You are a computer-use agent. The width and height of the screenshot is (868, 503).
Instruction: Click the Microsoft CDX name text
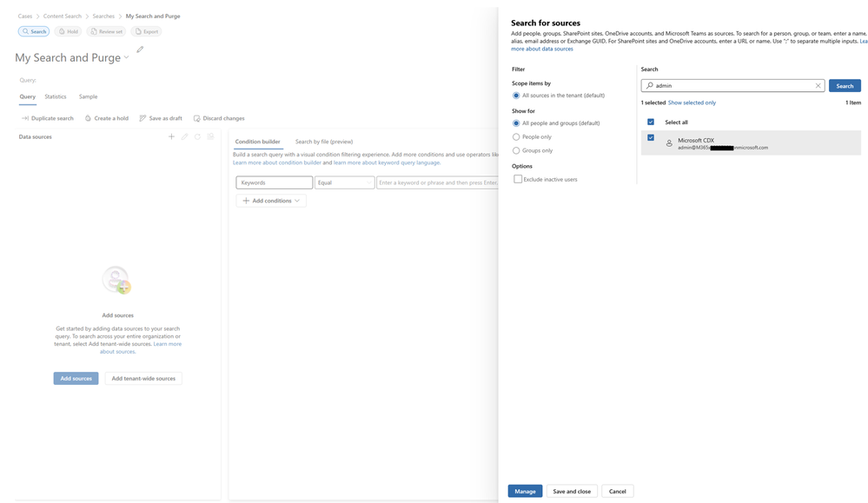coord(696,141)
